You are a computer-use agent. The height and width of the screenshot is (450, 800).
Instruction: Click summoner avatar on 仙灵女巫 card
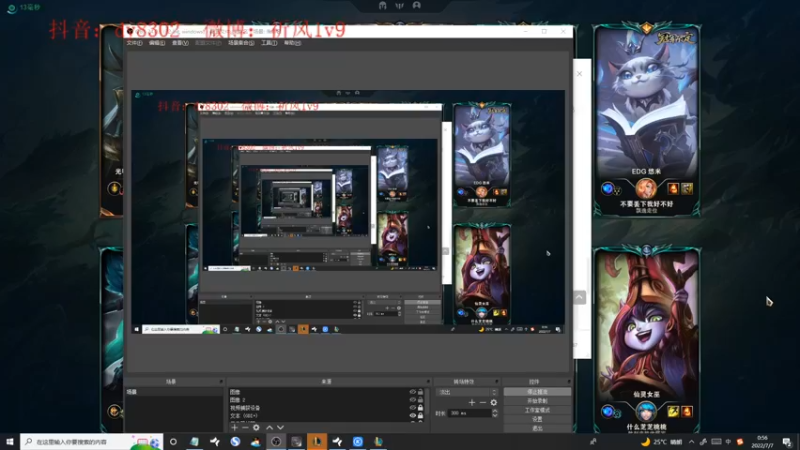646,412
